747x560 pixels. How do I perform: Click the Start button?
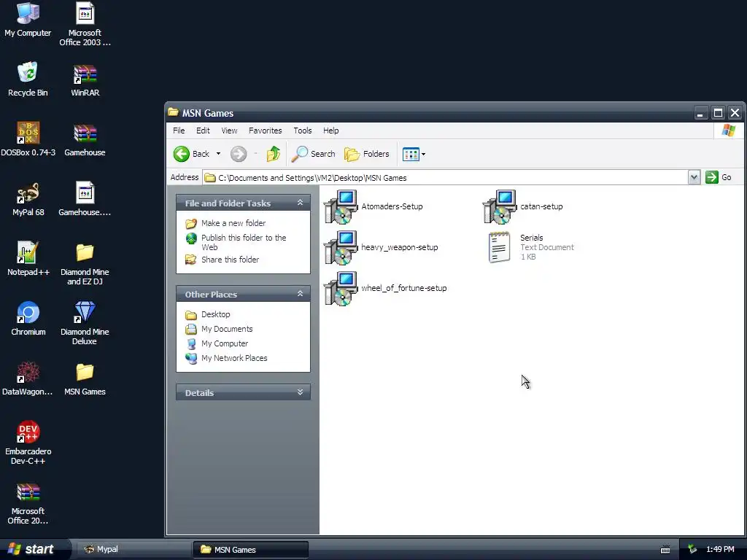click(x=34, y=549)
